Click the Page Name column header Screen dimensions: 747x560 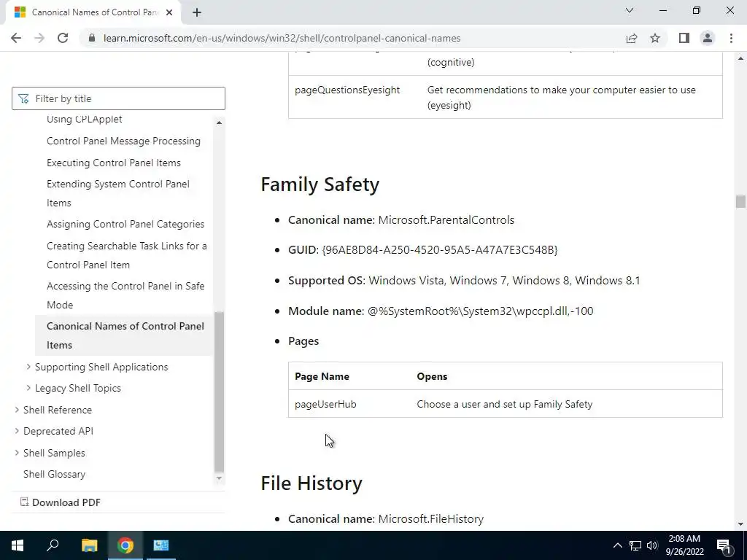pyautogui.click(x=322, y=376)
